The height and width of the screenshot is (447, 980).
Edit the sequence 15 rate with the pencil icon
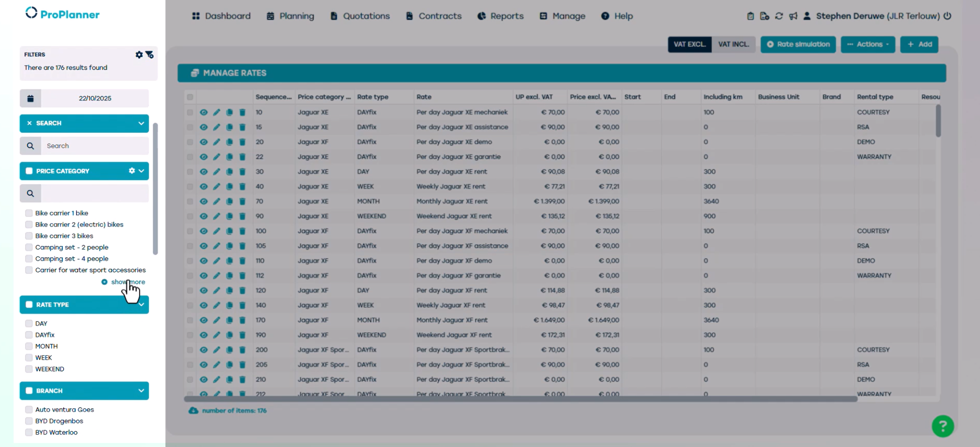pyautogui.click(x=216, y=127)
